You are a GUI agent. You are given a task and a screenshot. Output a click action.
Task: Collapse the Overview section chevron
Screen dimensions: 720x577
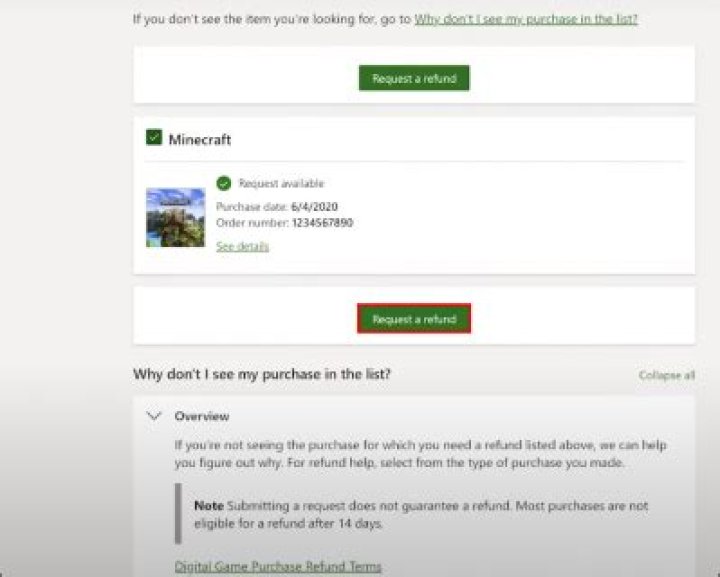(x=154, y=415)
